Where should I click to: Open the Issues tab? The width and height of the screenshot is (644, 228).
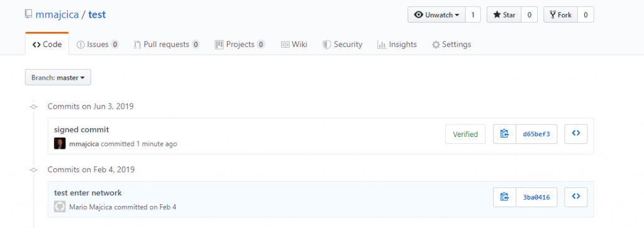point(97,45)
